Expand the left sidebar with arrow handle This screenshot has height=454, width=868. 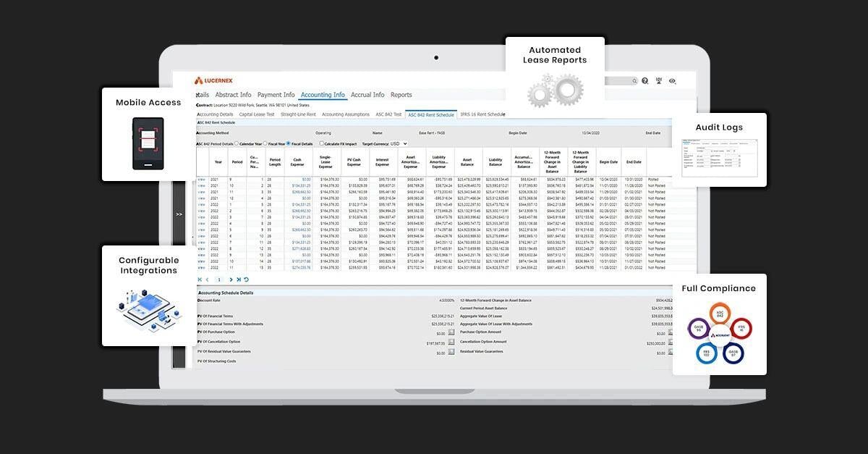point(179,214)
